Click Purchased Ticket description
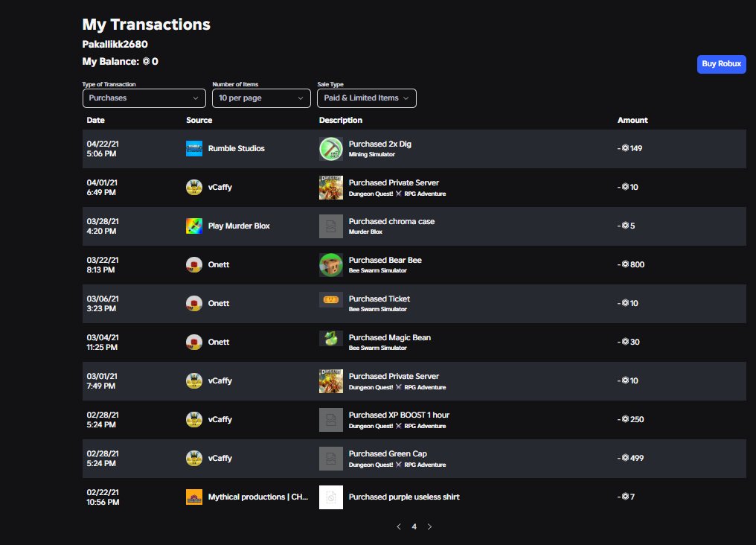The height and width of the screenshot is (545, 756). pos(379,299)
